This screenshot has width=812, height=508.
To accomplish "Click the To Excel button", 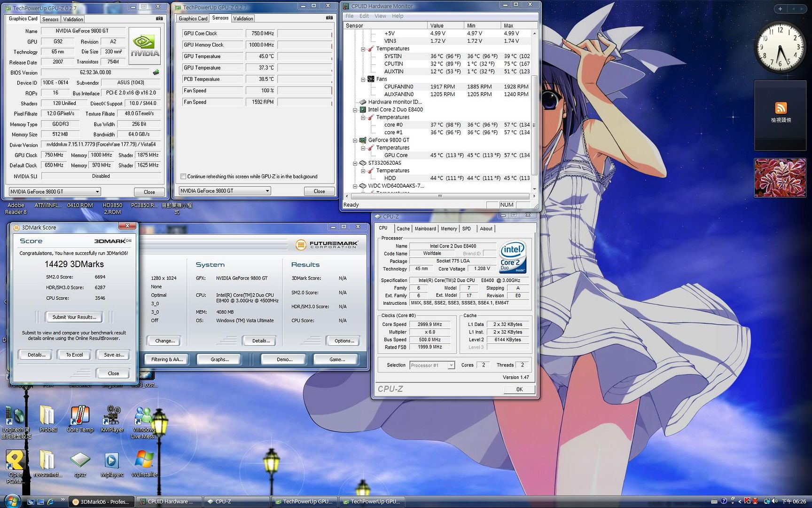I will (74, 355).
